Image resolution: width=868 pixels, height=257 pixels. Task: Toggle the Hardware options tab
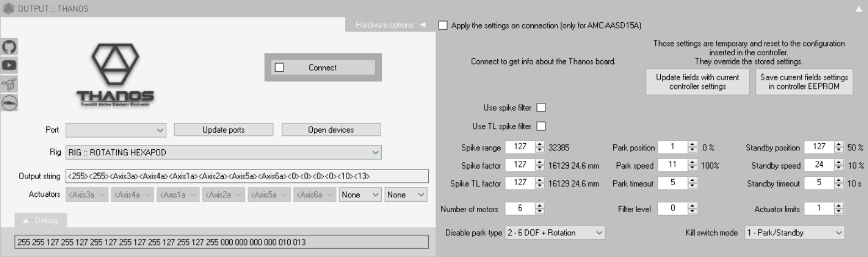(x=390, y=25)
